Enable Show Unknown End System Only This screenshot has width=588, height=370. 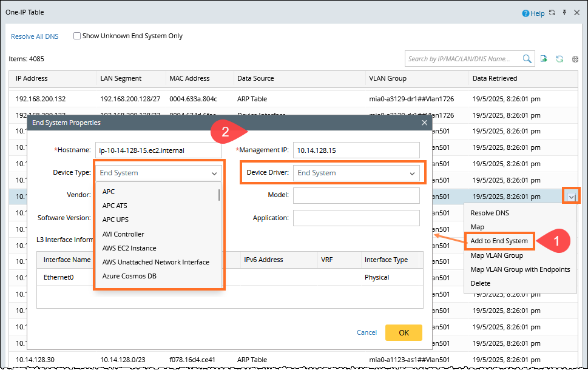77,36
